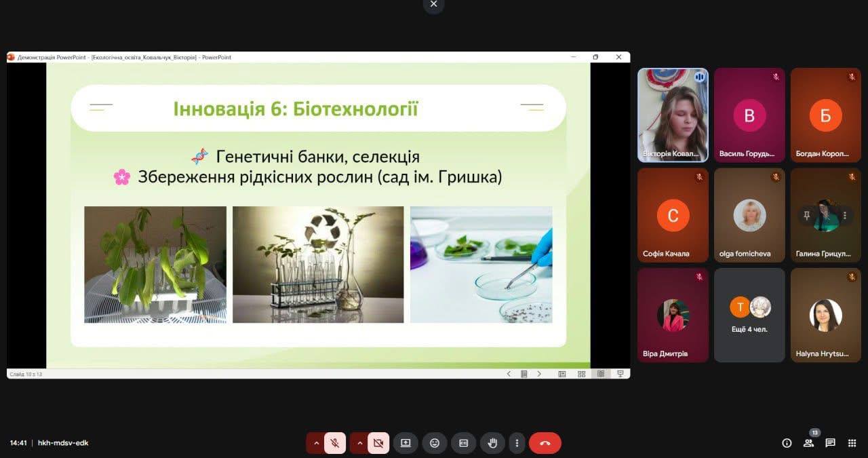This screenshot has width=868, height=458.
Task: Open the 'Ещё 4 чел.' participants tile
Action: (749, 315)
